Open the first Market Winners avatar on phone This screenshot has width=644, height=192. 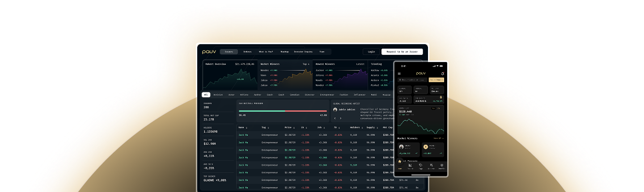pyautogui.click(x=401, y=146)
